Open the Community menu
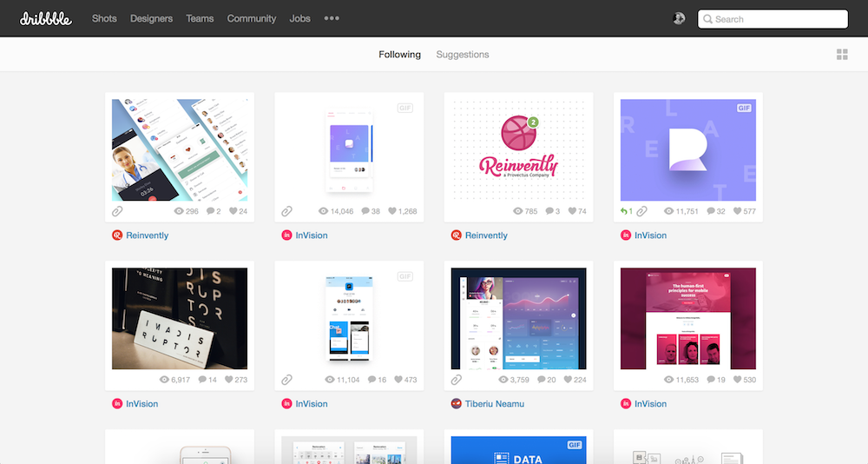The width and height of the screenshot is (868, 464). (252, 18)
